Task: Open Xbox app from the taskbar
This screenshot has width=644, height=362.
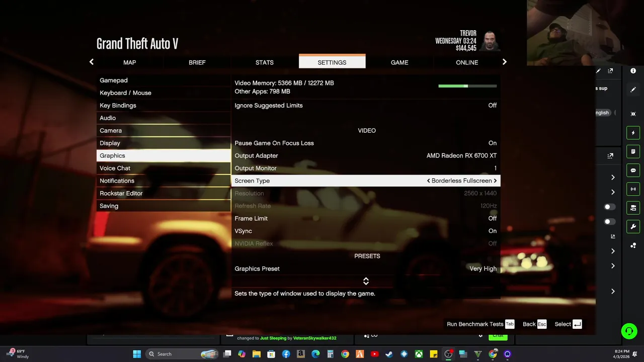Action: [419, 354]
